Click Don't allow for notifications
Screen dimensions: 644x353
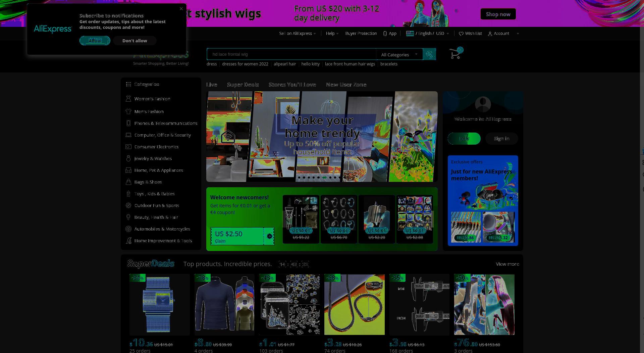[x=135, y=41]
